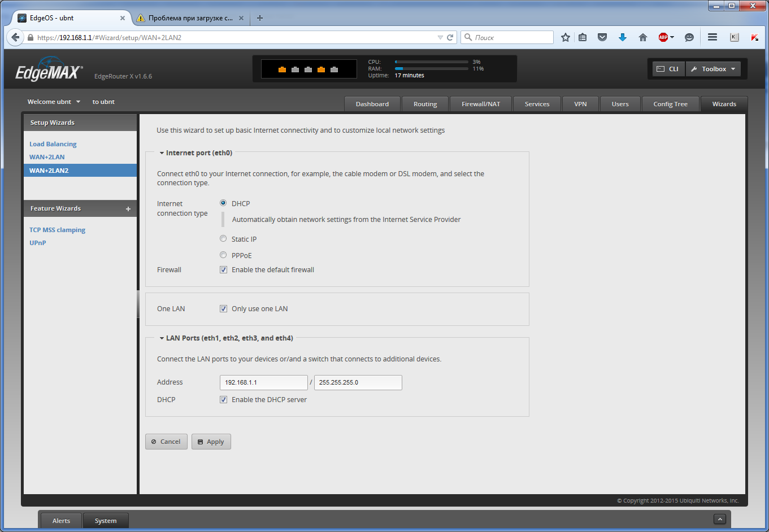Viewport: 769px width, 532px height.
Task: Open the browser hamburger menu
Action: point(712,37)
